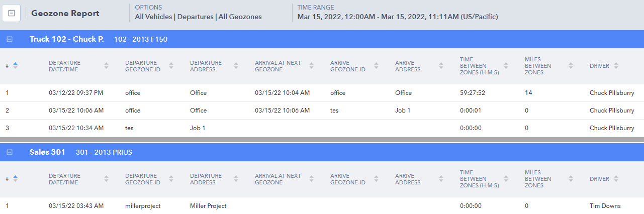This screenshot has height=214, width=644.
Task: Click the Geozone Report title
Action: click(x=65, y=14)
